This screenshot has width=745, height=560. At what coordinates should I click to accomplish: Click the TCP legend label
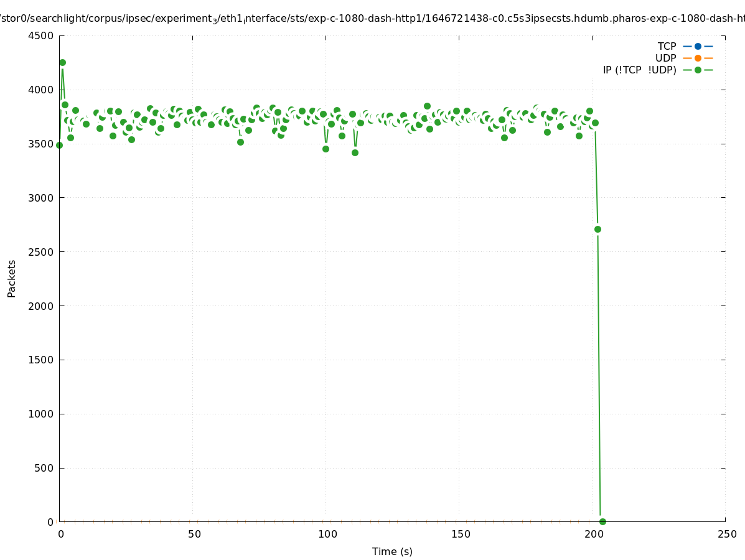click(667, 46)
